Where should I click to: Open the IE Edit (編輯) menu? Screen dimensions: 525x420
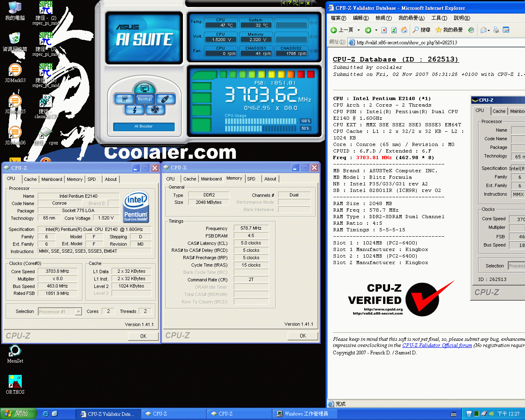[361, 18]
